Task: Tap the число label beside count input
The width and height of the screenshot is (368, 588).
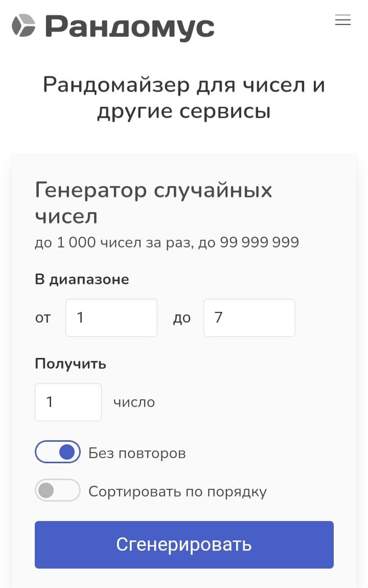Action: pyautogui.click(x=134, y=402)
